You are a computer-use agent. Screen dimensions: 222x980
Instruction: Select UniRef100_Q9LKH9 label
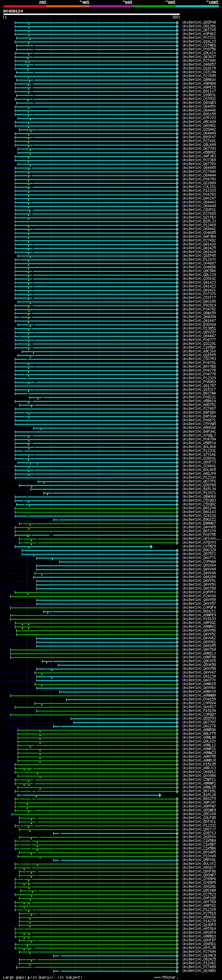tap(199, 145)
